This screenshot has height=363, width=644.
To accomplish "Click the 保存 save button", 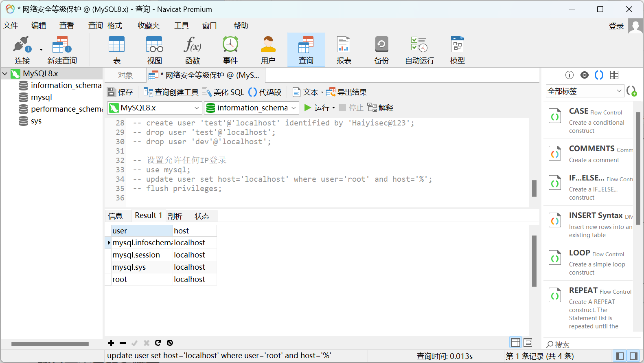I will pos(120,92).
